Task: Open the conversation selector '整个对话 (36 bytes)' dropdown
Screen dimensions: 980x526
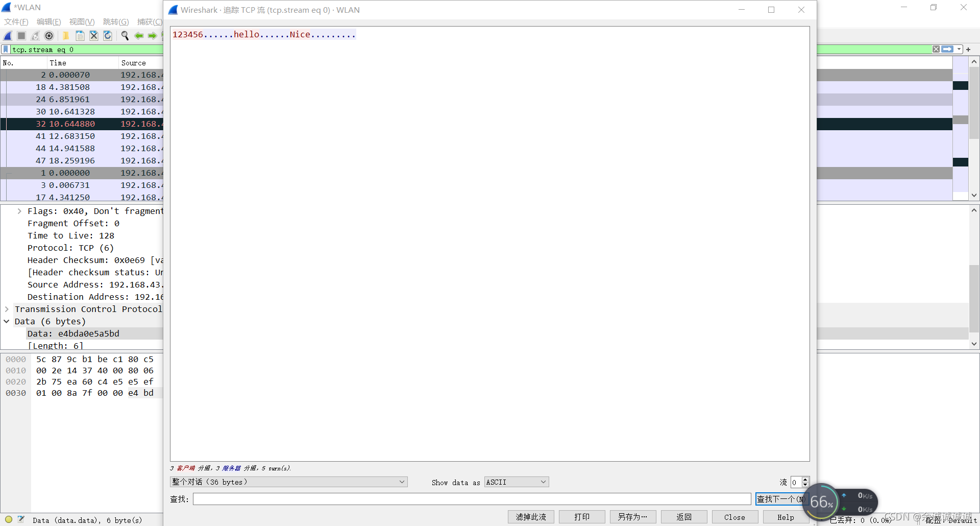Action: click(288, 482)
